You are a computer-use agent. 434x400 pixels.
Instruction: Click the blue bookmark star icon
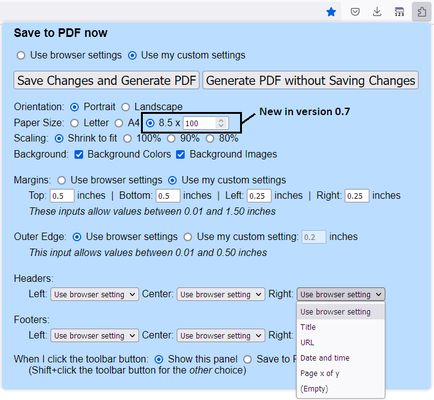[331, 12]
